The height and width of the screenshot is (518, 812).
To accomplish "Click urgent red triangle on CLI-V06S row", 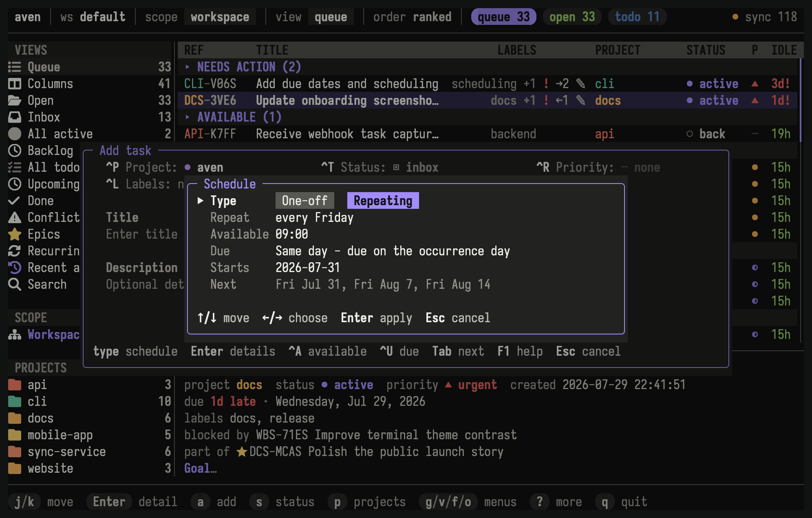I will tap(755, 84).
